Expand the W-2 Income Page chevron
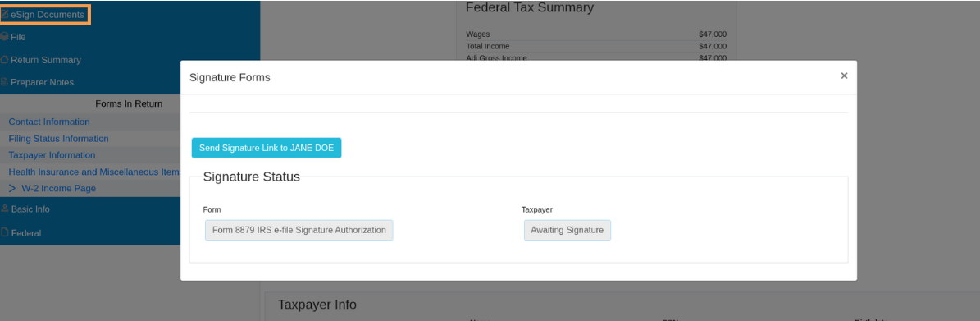Viewport: 980px width, 321px height. (x=12, y=188)
